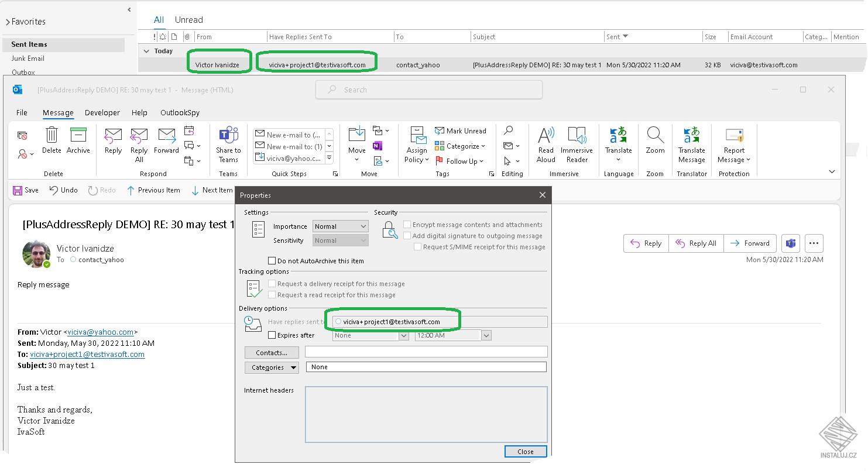Viewport: 868px width, 471px height.
Task: Open the more actions ellipsis button
Action: pyautogui.click(x=814, y=243)
